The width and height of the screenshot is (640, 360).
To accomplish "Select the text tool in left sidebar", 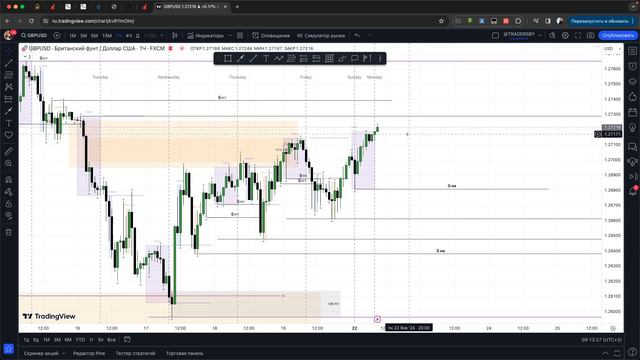I will pyautogui.click(x=9, y=123).
